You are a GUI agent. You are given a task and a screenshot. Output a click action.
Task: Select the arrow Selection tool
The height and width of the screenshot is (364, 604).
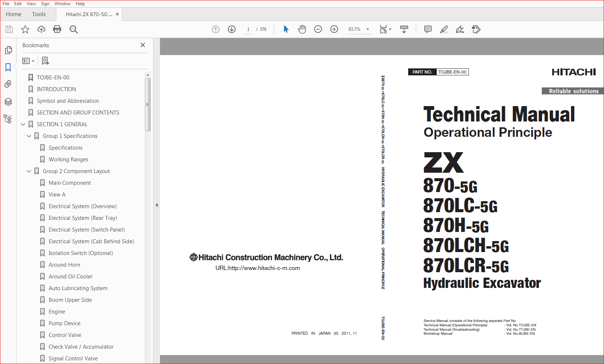pyautogui.click(x=286, y=29)
